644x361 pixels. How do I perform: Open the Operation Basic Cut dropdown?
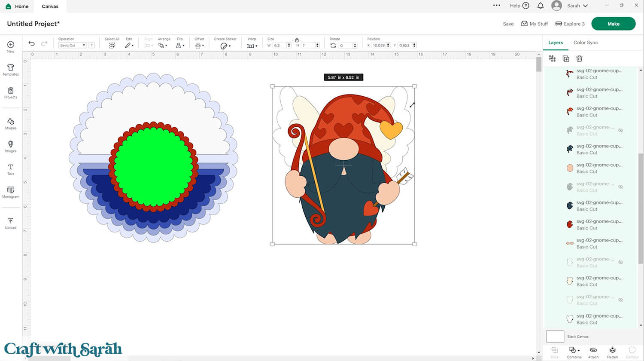pos(72,45)
